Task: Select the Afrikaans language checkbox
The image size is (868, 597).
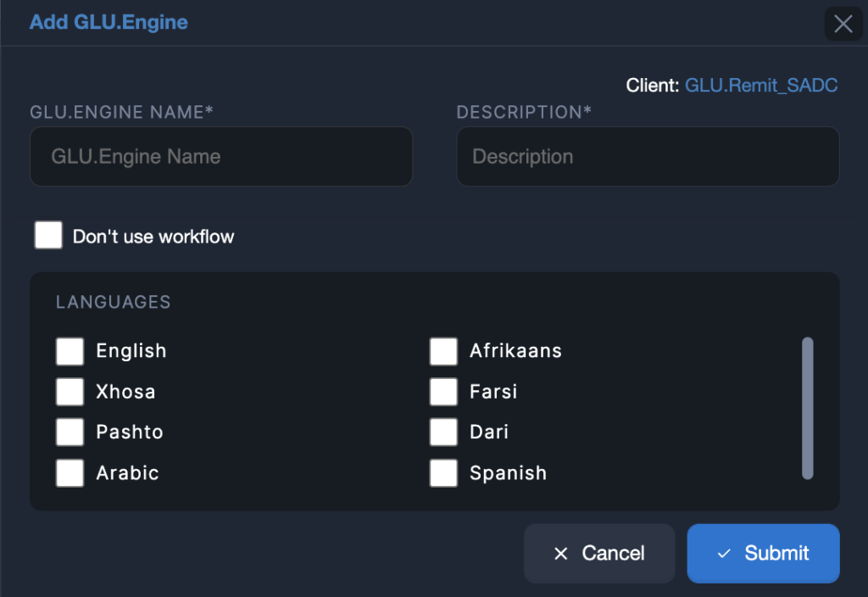Action: pos(443,351)
